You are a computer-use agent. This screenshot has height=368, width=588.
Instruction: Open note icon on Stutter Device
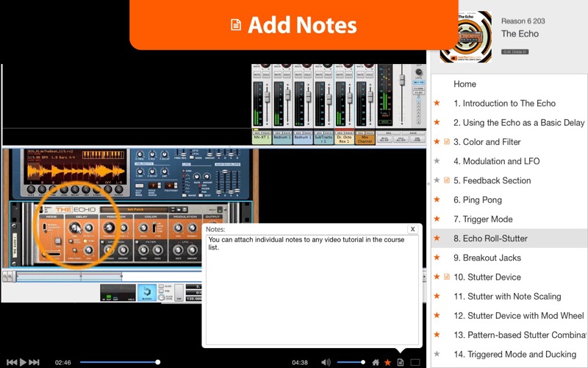[x=447, y=277]
